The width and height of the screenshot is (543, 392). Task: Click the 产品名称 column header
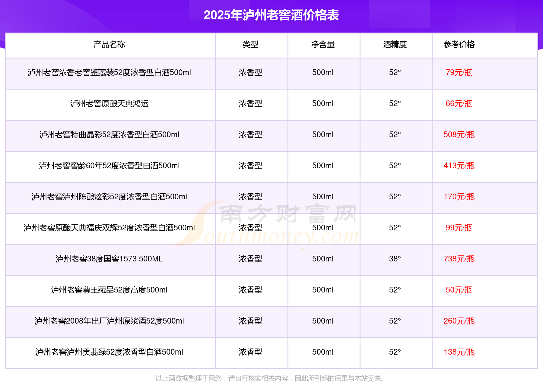109,44
